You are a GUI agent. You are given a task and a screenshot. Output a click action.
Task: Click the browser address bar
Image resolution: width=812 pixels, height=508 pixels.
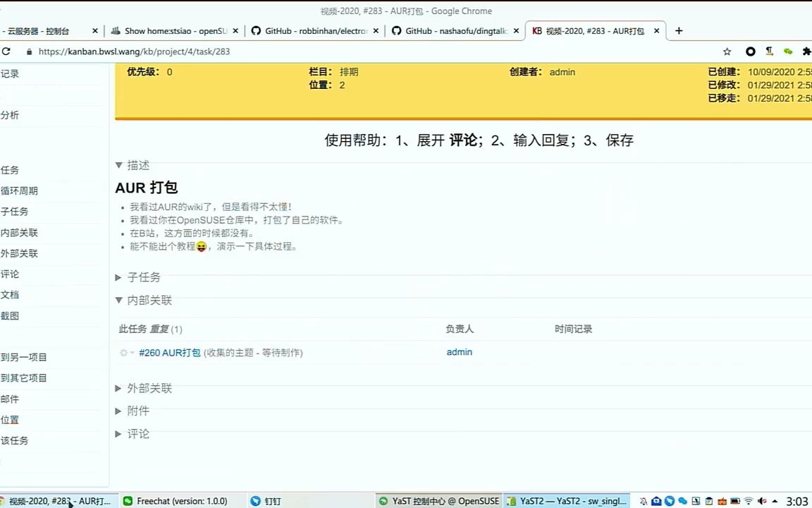pos(211,51)
